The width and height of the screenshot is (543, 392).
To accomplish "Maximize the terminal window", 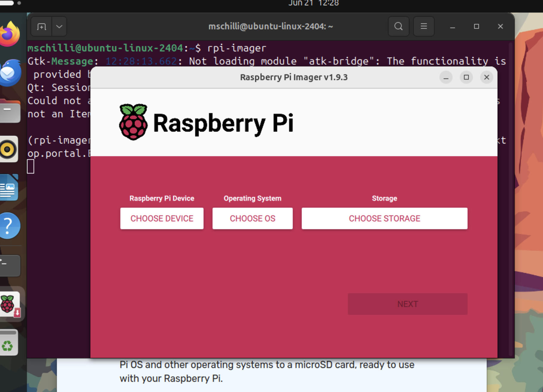I will (x=476, y=27).
